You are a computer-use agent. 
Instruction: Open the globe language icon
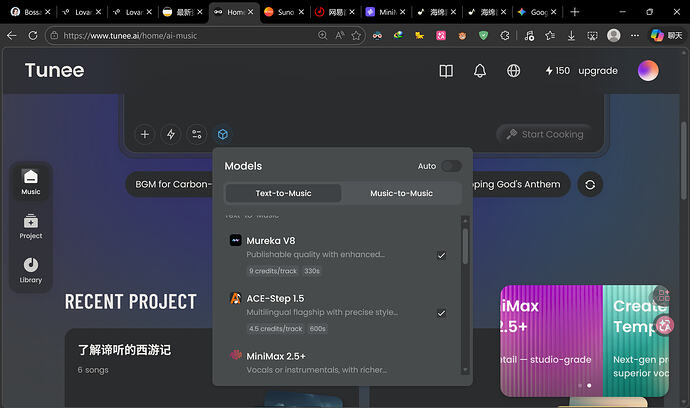[x=514, y=71]
